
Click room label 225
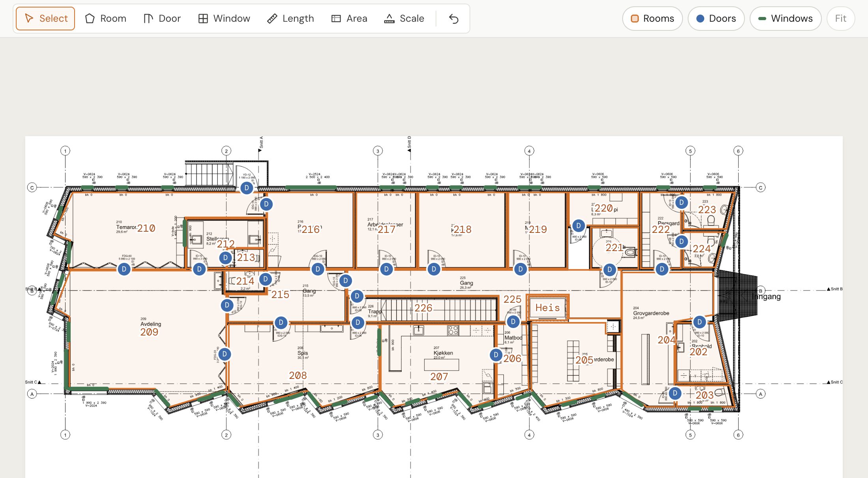[x=513, y=300]
